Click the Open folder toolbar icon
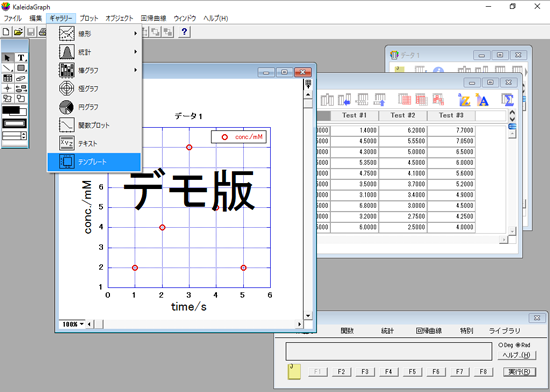The height and width of the screenshot is (392, 550). tap(18, 32)
